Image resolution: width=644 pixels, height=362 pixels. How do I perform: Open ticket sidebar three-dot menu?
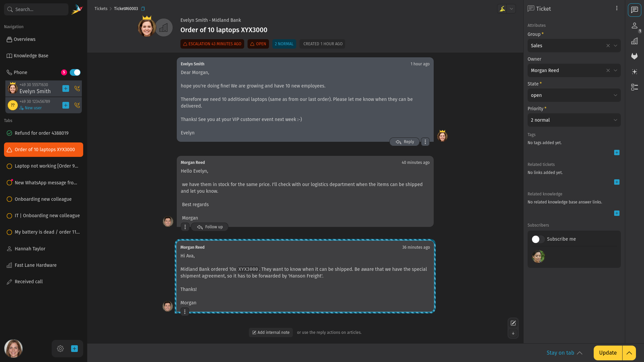click(616, 8)
